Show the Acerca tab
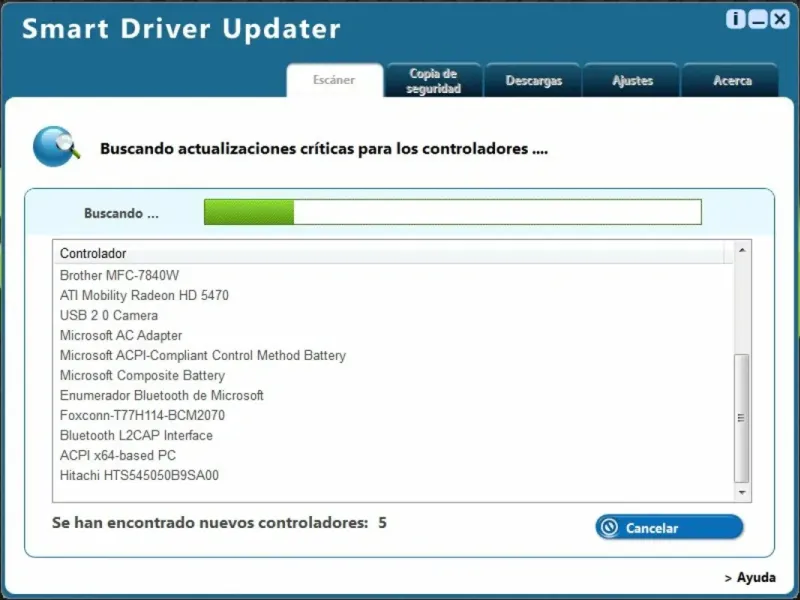Screen dimensions: 800x600 tap(732, 81)
